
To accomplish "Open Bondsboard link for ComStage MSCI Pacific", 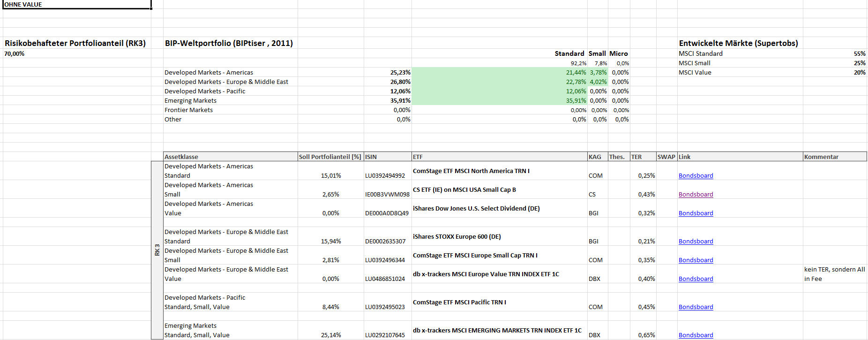I will [x=696, y=307].
